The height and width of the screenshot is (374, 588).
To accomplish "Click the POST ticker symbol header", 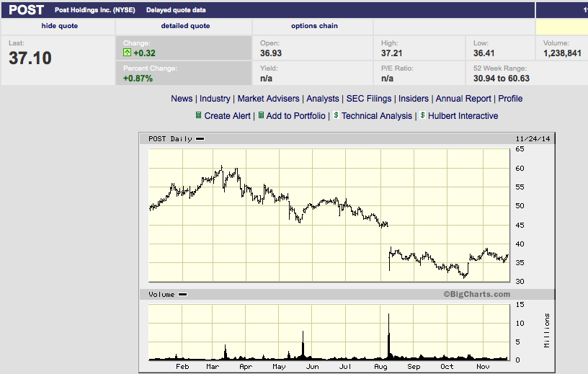I will (x=26, y=10).
